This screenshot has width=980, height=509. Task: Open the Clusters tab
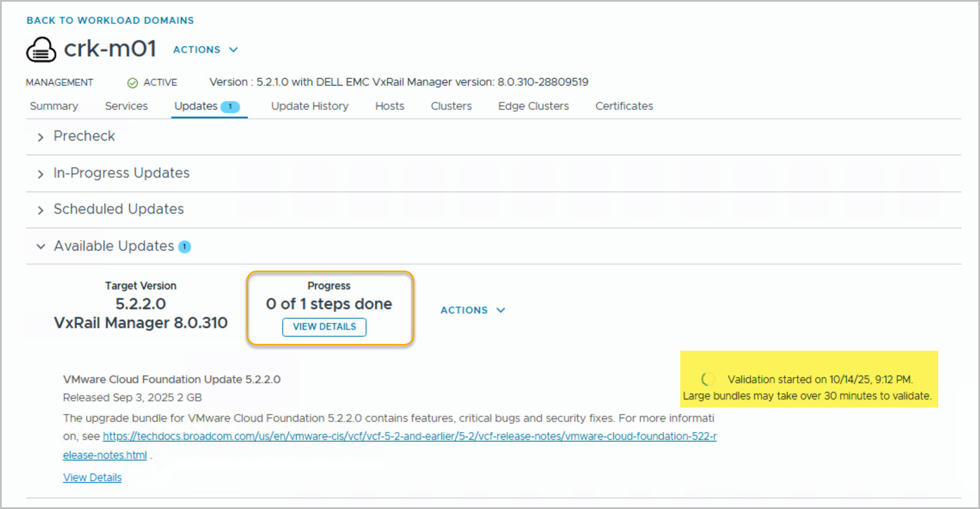pyautogui.click(x=452, y=106)
